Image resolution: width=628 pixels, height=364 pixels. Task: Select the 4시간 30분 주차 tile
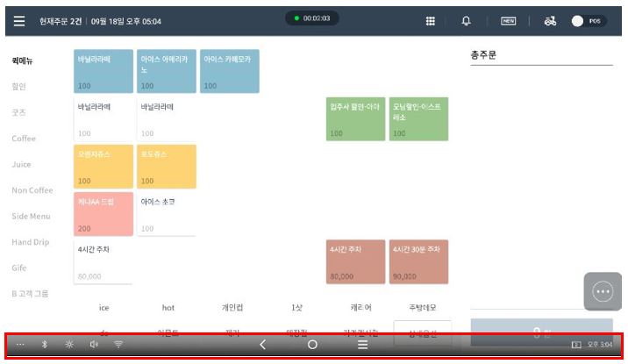pos(418,262)
